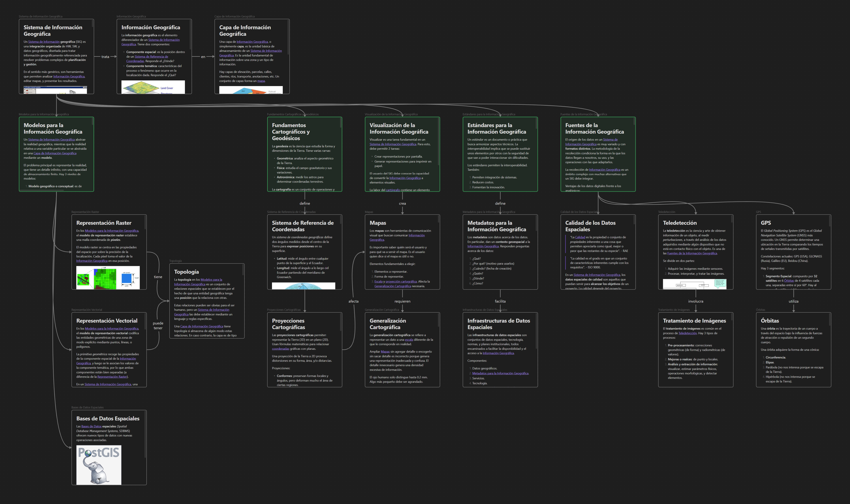Select the 'afecta' edge label
This screenshot has width=850, height=504.
(353, 301)
